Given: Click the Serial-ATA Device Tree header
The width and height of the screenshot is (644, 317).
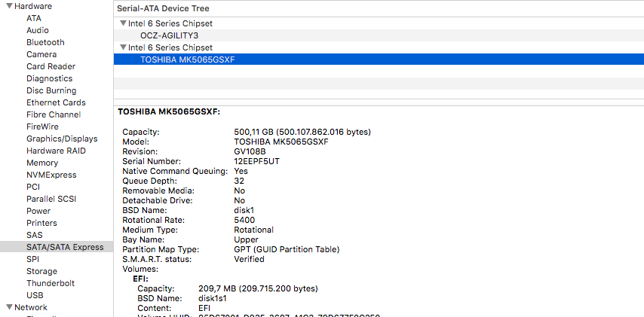Looking at the screenshot, I should tap(163, 8).
